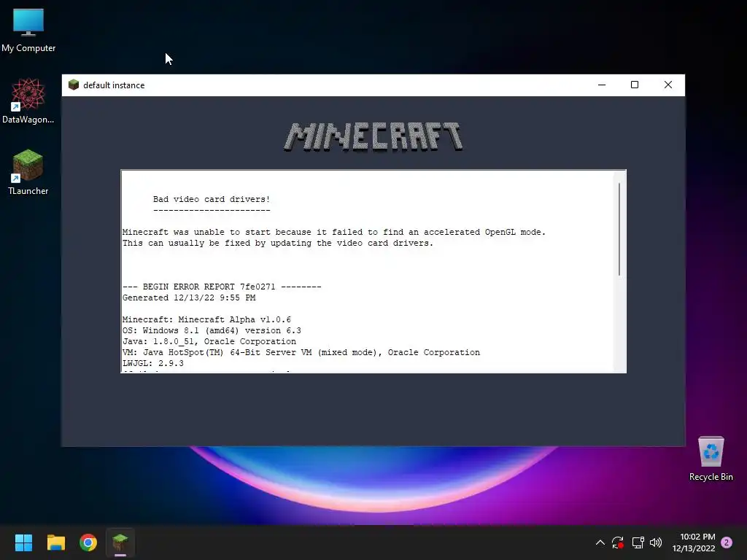Image resolution: width=747 pixels, height=560 pixels.
Task: Click the sync tray icon with red dot
Action: click(x=618, y=542)
